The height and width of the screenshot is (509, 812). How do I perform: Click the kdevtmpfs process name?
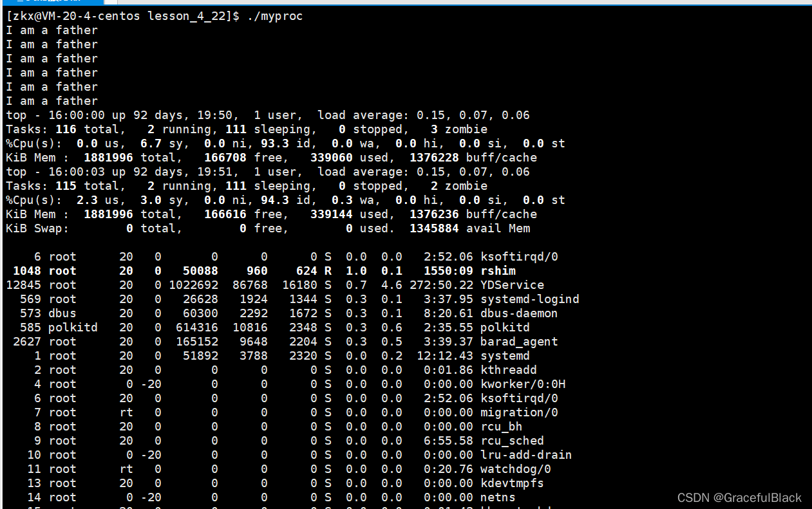pos(512,483)
